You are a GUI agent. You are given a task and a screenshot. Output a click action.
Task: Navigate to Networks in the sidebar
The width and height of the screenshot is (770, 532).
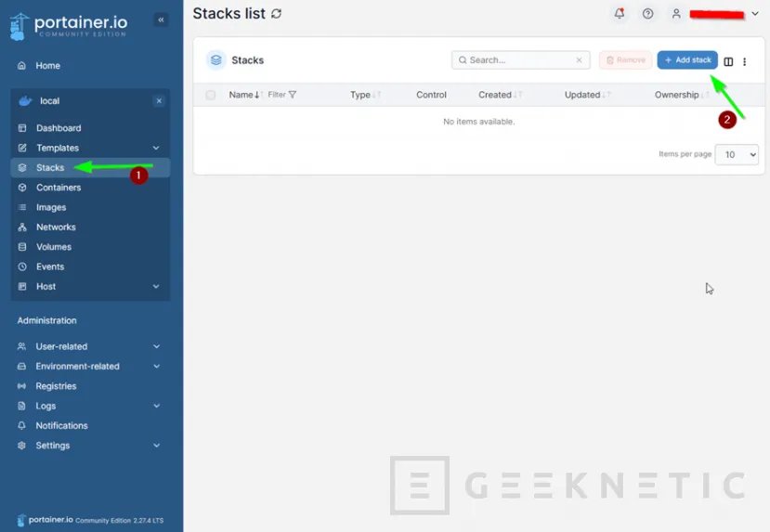(x=56, y=227)
